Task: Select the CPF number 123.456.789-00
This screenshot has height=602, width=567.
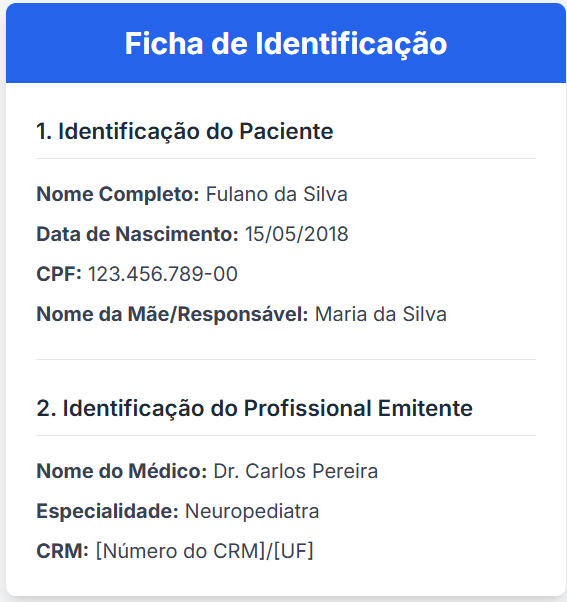Action: pos(163,274)
